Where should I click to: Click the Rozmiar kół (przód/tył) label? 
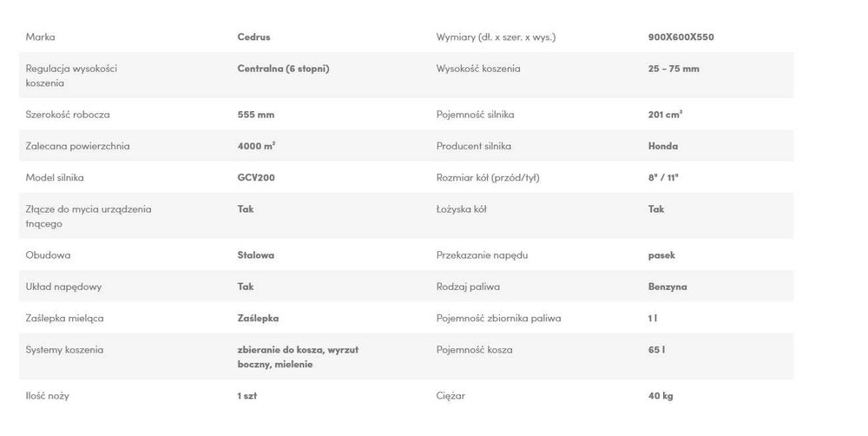coord(488,178)
